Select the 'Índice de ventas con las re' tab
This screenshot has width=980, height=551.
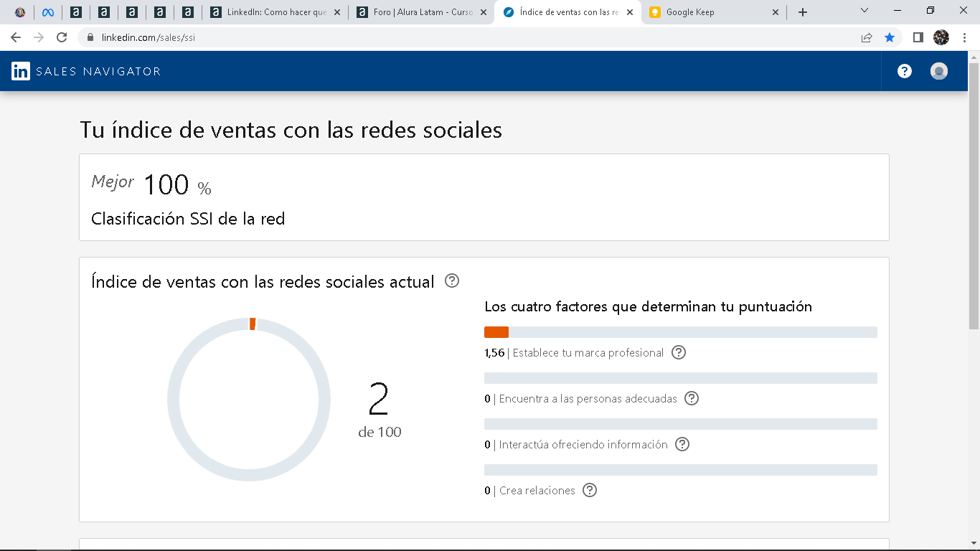(568, 12)
